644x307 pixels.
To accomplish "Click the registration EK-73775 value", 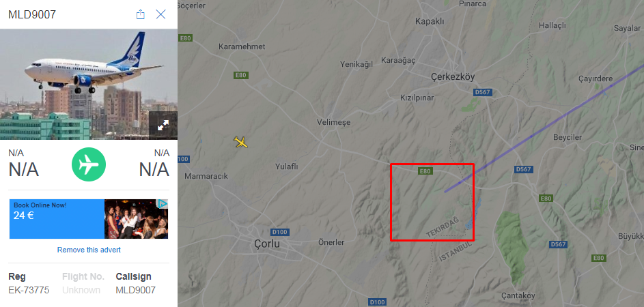I will tap(29, 290).
